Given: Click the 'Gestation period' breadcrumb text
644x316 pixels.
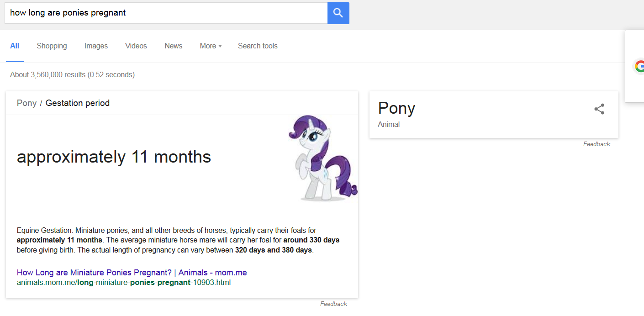Looking at the screenshot, I should [x=78, y=103].
